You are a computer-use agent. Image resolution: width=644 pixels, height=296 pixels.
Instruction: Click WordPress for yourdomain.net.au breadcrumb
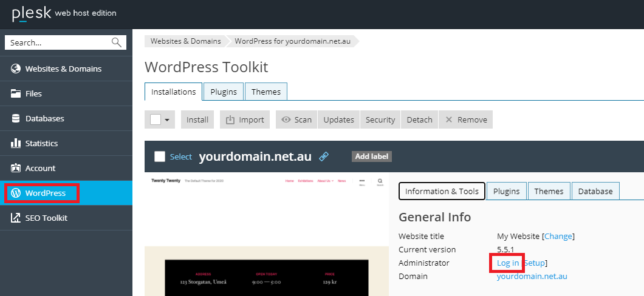pyautogui.click(x=293, y=41)
